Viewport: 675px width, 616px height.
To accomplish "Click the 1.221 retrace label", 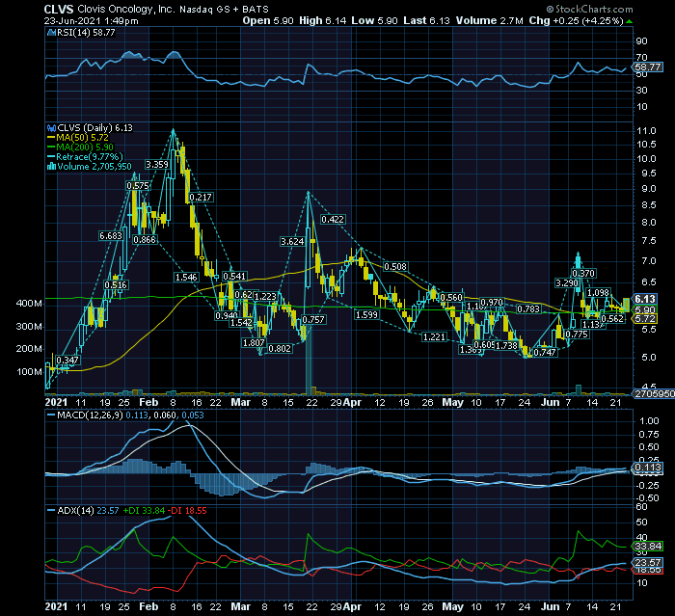I will [434, 336].
